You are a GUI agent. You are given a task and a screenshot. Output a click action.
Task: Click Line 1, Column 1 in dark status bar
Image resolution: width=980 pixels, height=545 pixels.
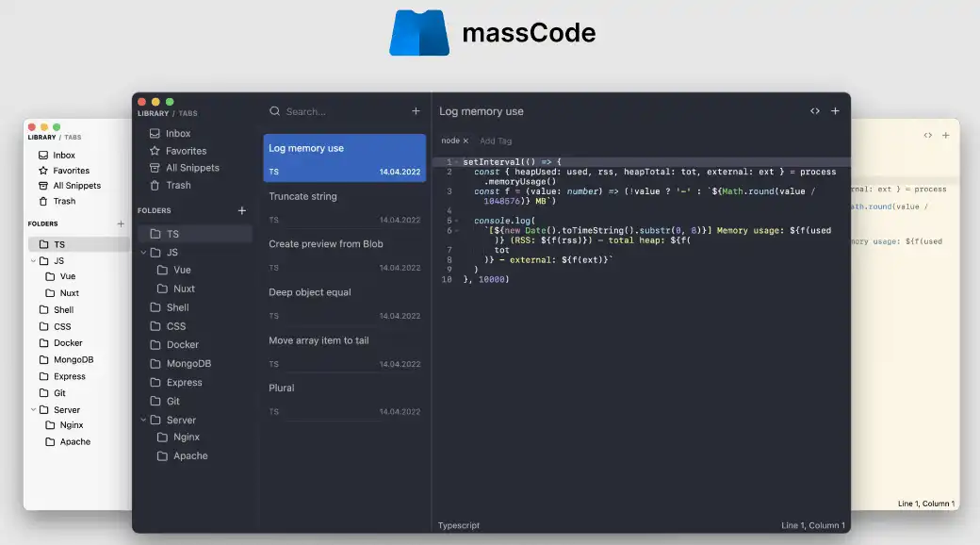[813, 525]
